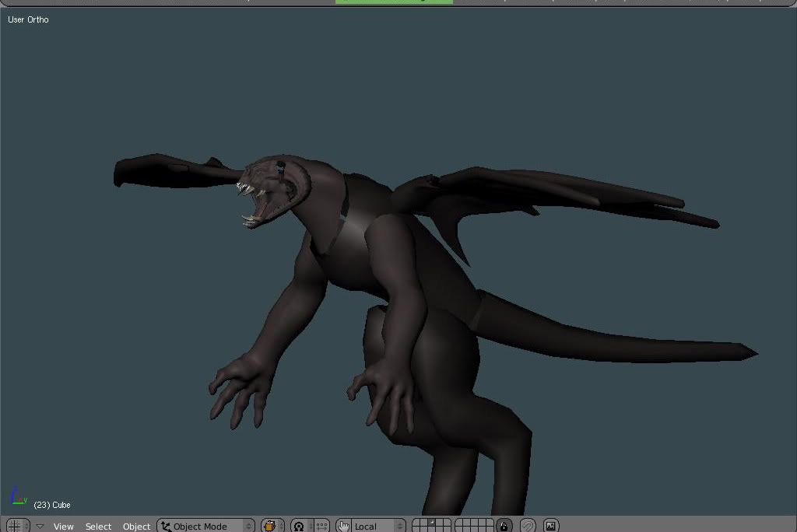Select first layer button in left block
The image size is (797, 532).
[x=416, y=523]
